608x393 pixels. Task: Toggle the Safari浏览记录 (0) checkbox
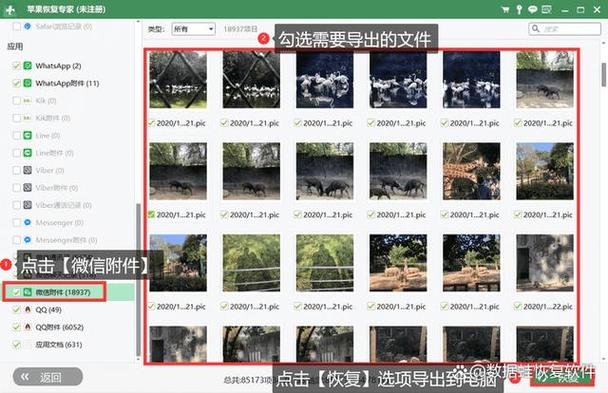(x=16, y=26)
